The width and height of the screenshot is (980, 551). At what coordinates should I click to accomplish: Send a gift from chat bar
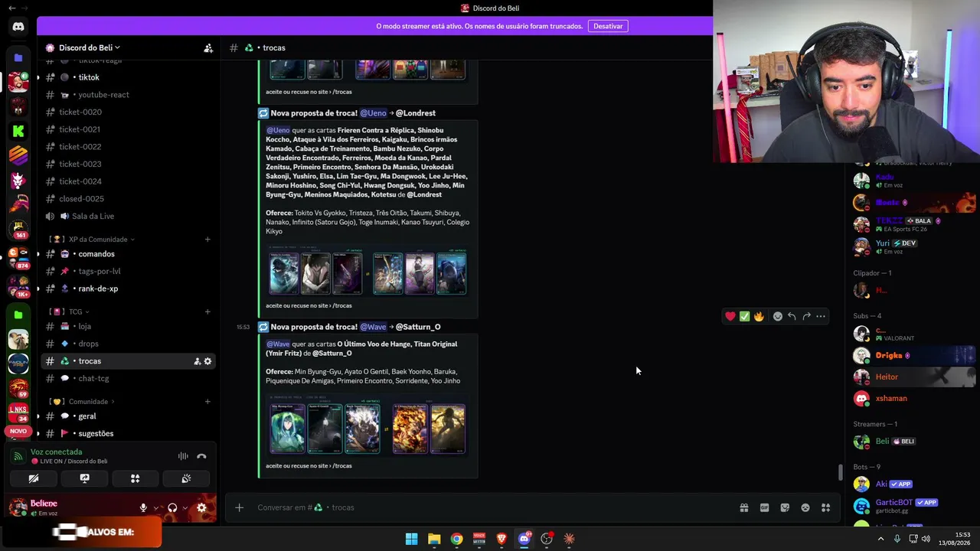coord(743,507)
